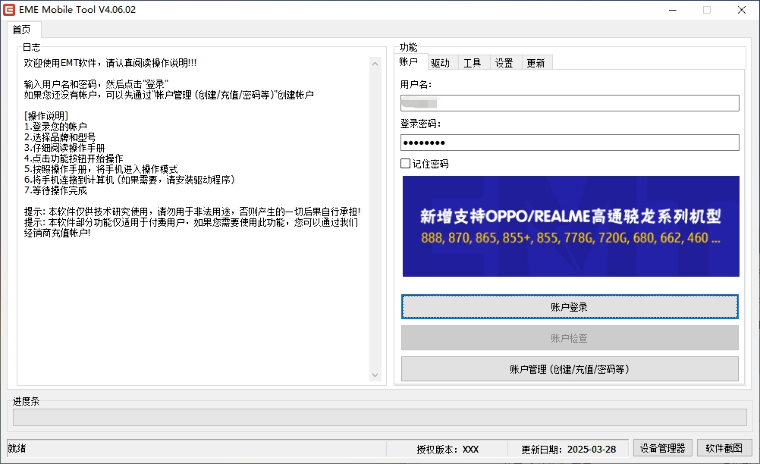The image size is (760, 464).
Task: Open the 驱动 tab
Action: point(440,63)
